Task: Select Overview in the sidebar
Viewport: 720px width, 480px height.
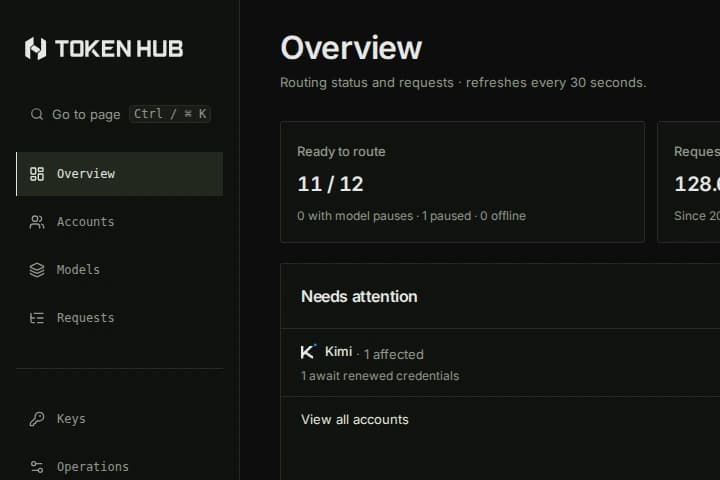Action: click(x=119, y=174)
